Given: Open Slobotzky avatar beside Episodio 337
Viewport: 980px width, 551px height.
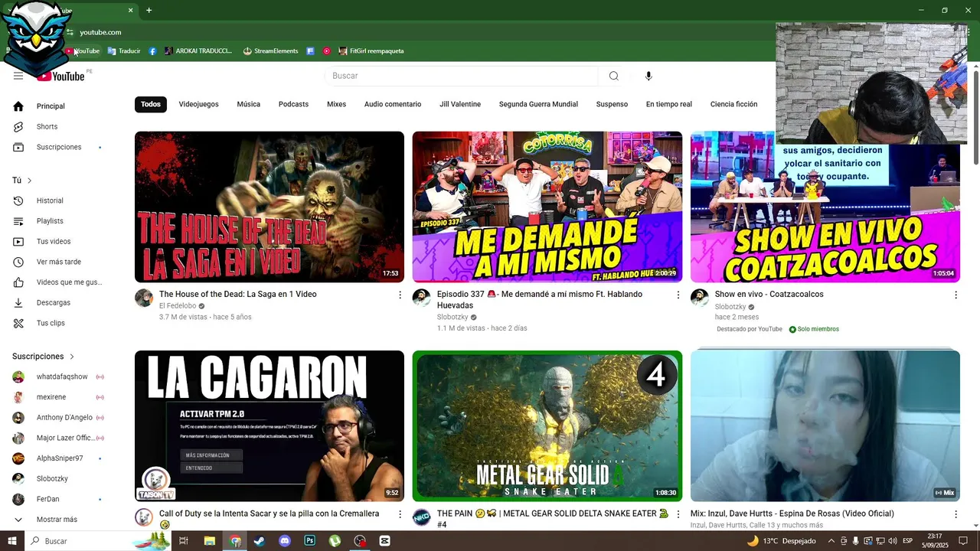Looking at the screenshot, I should click(422, 298).
